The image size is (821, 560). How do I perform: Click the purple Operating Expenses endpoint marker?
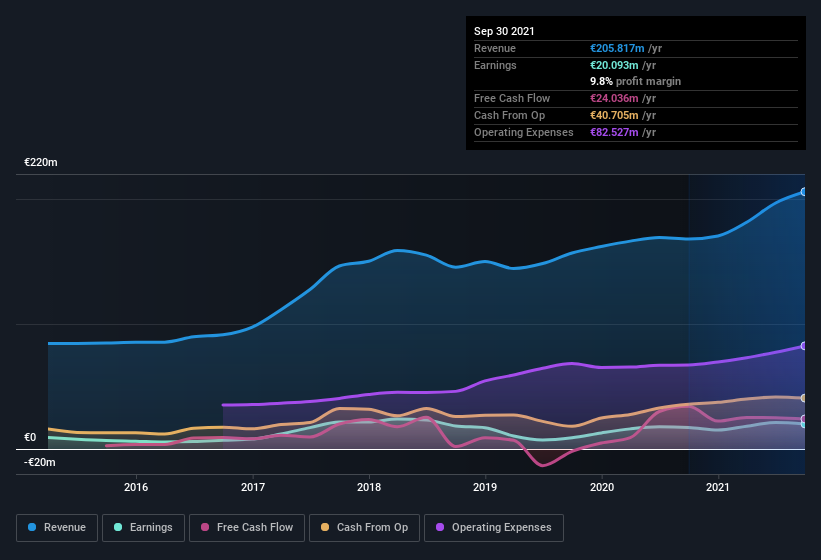click(804, 346)
